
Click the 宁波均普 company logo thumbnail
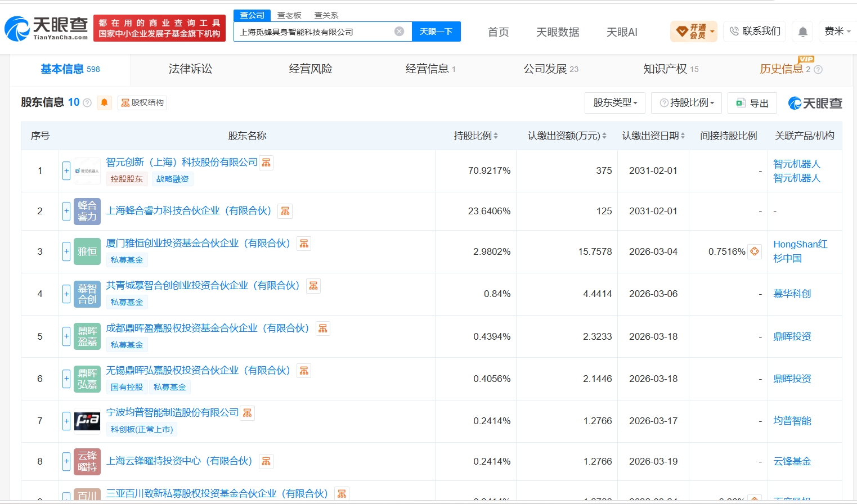click(87, 421)
